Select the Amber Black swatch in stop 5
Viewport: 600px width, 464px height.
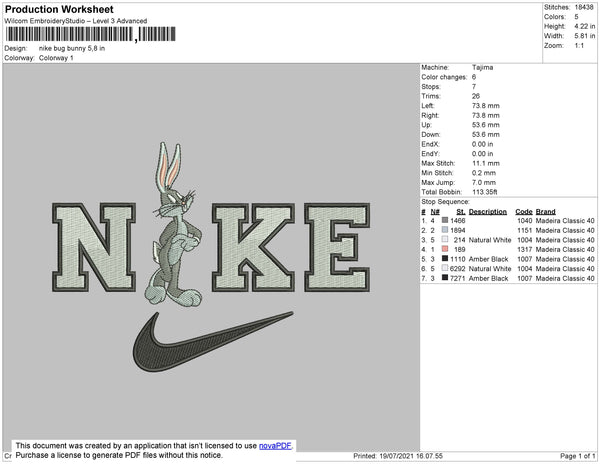tap(445, 259)
